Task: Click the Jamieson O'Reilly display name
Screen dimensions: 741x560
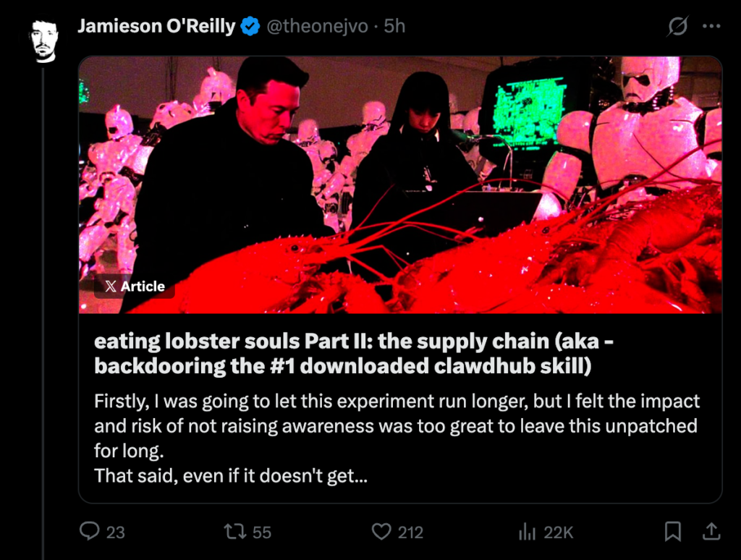Action: point(156,27)
